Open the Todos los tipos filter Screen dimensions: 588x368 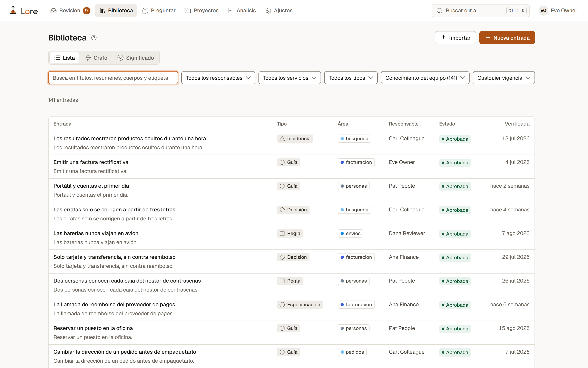point(351,78)
